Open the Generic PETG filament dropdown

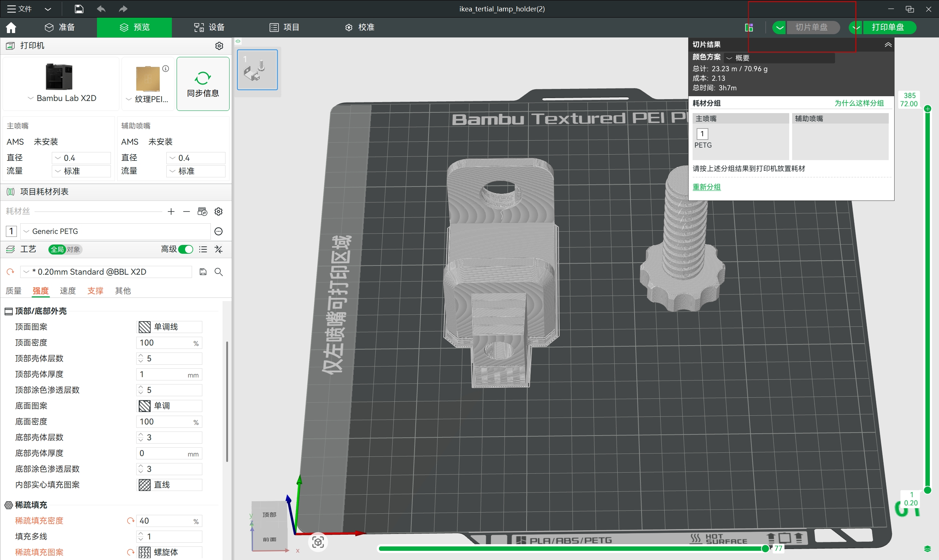tap(115, 231)
